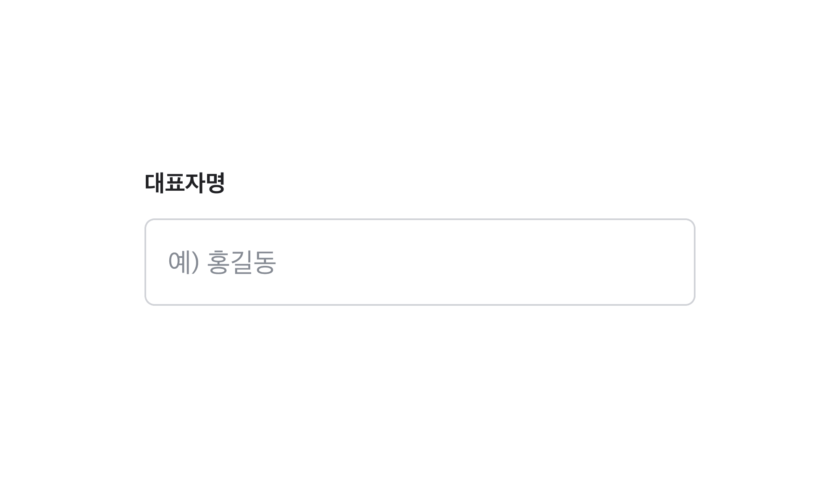This screenshot has height=504, width=840.
Task: Click inside the 홍길동 example field
Action: [x=420, y=262]
